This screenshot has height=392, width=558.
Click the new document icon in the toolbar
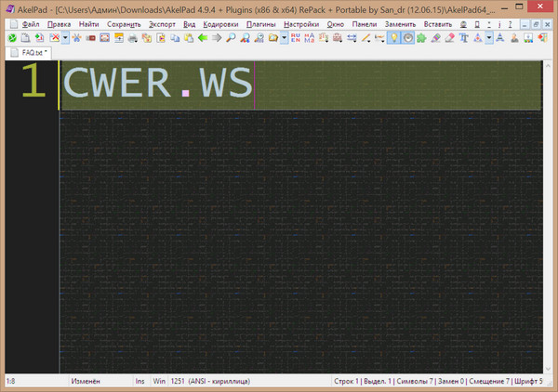[x=25, y=38]
